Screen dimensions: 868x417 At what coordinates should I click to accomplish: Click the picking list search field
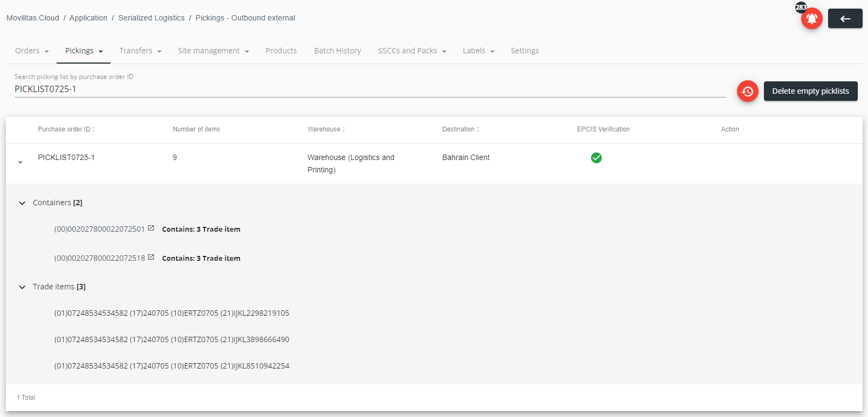tap(370, 89)
